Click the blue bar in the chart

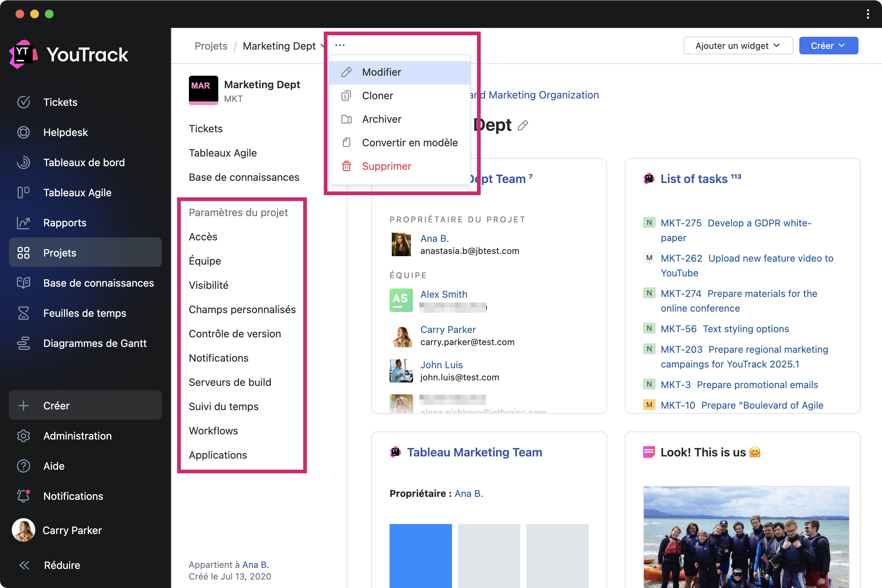[x=420, y=556]
